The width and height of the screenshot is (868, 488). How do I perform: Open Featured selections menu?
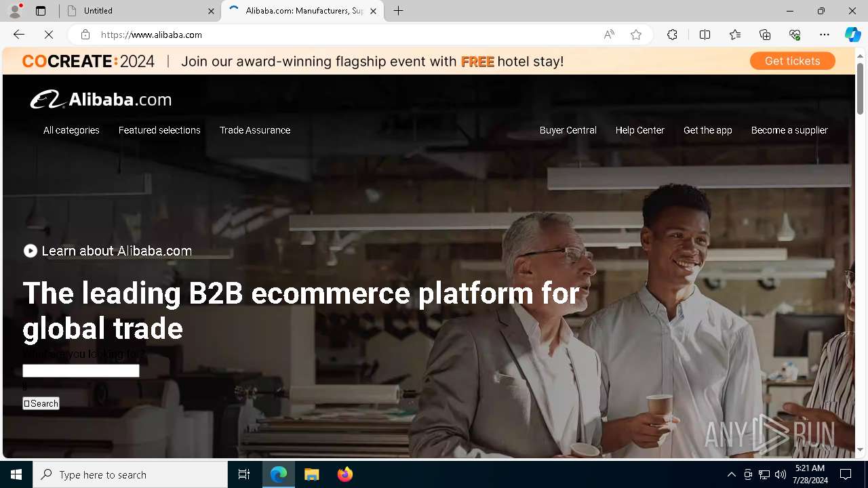coord(159,130)
